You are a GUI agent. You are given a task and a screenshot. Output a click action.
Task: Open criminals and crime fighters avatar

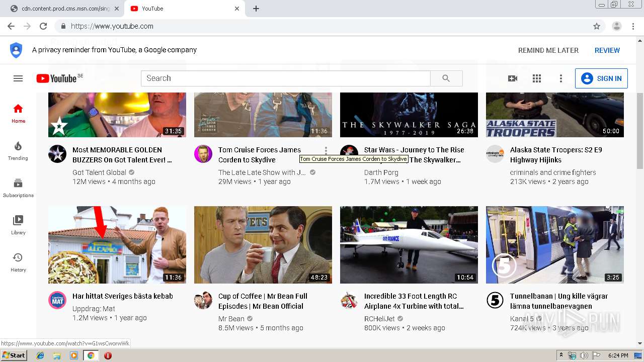pyautogui.click(x=495, y=154)
